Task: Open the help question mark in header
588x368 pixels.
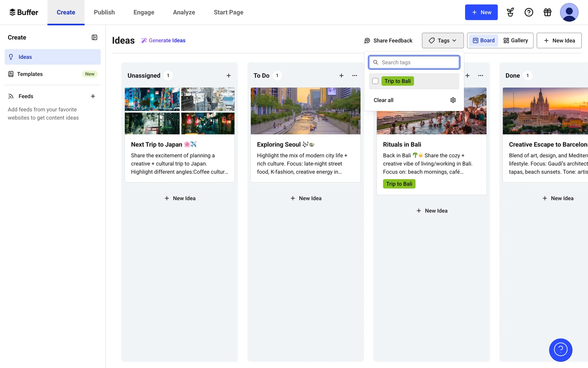Action: 529,12
